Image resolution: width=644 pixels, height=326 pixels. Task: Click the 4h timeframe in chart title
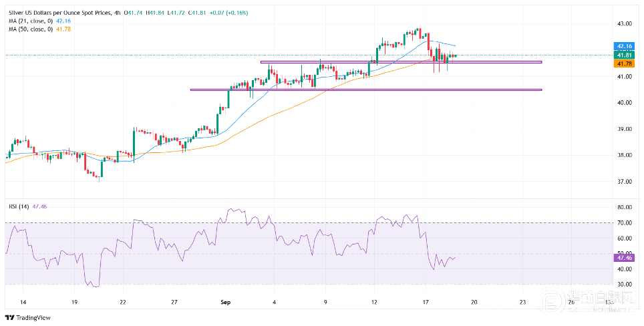[x=117, y=13]
